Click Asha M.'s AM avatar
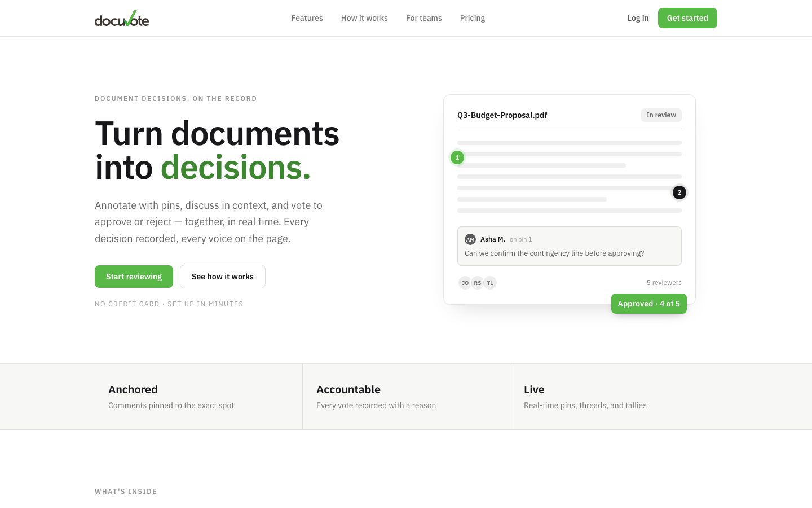 (470, 239)
